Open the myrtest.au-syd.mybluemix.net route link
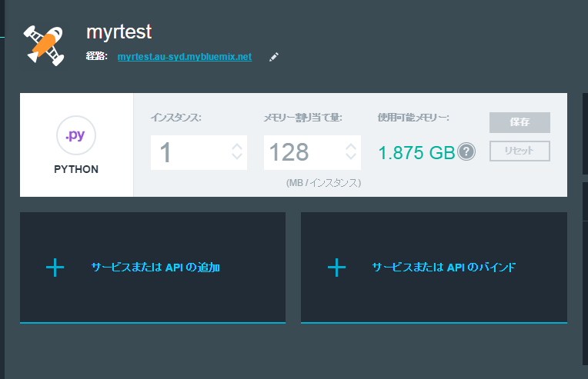Image resolution: width=588 pixels, height=379 pixels. click(x=185, y=57)
